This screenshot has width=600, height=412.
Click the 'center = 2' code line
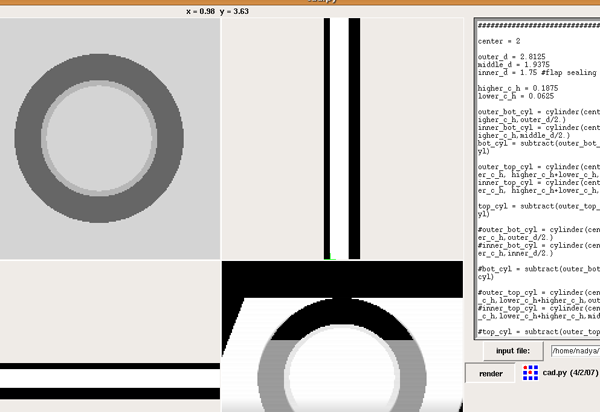499,41
